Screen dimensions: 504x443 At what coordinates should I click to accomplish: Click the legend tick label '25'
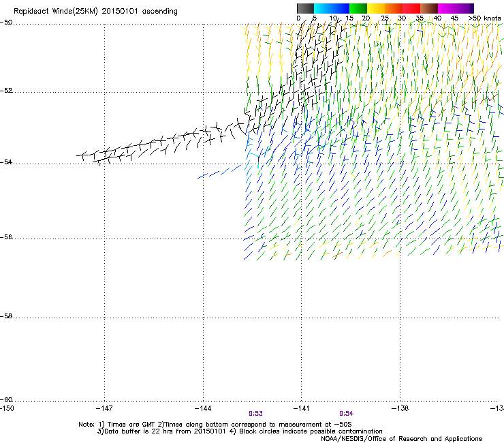(385, 18)
